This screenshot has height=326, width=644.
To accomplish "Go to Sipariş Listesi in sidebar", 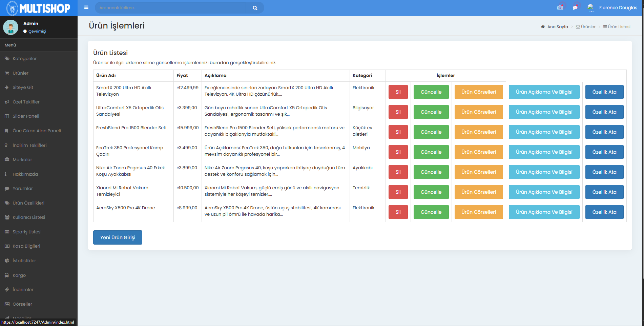I will (27, 232).
